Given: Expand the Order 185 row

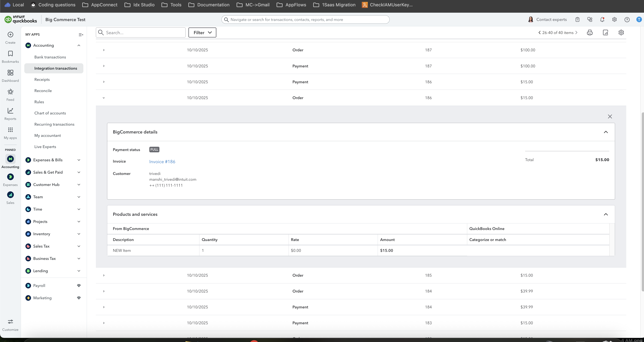Looking at the screenshot, I should point(104,275).
